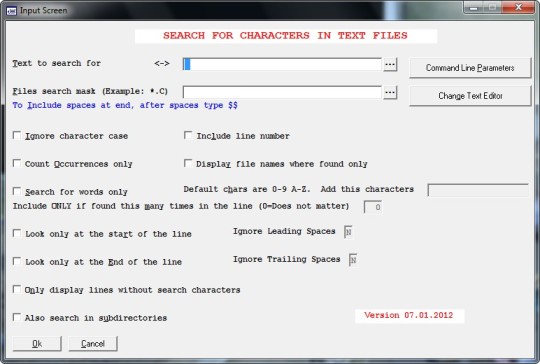The height and width of the screenshot is (364, 540).
Task: Click the Cancel button
Action: click(93, 344)
